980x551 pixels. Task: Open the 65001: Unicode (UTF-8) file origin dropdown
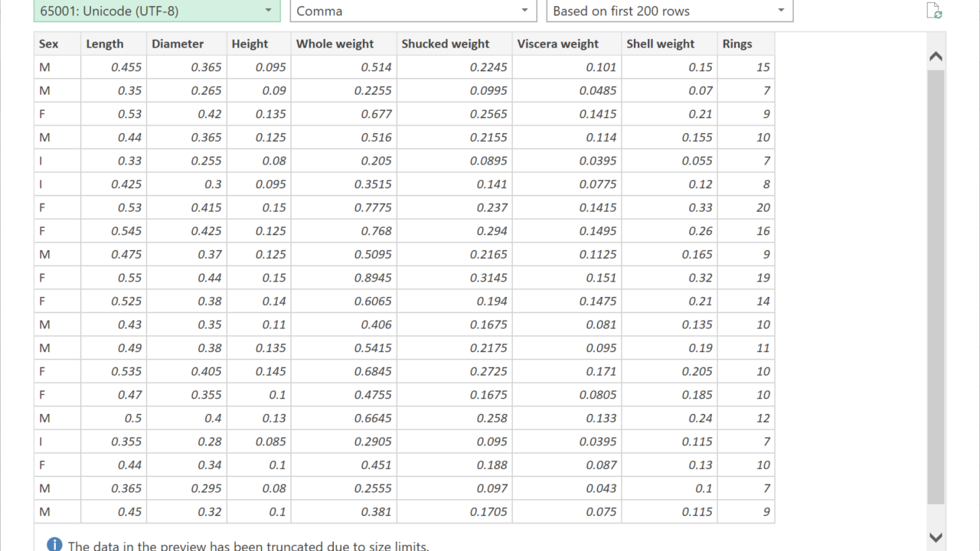[x=157, y=11]
